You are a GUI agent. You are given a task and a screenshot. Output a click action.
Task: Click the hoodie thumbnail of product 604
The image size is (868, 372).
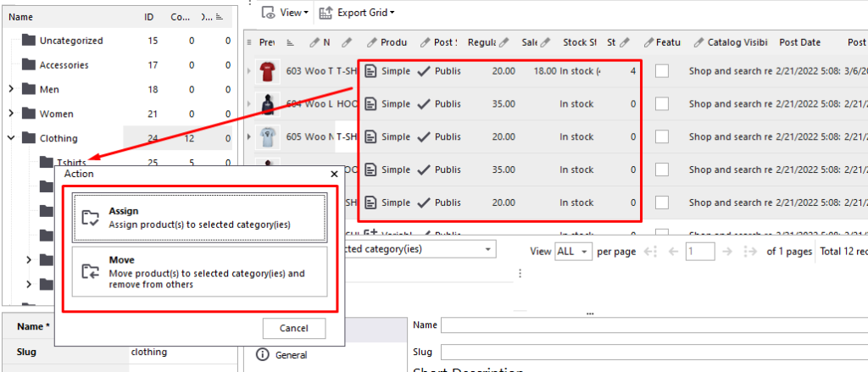coord(268,103)
